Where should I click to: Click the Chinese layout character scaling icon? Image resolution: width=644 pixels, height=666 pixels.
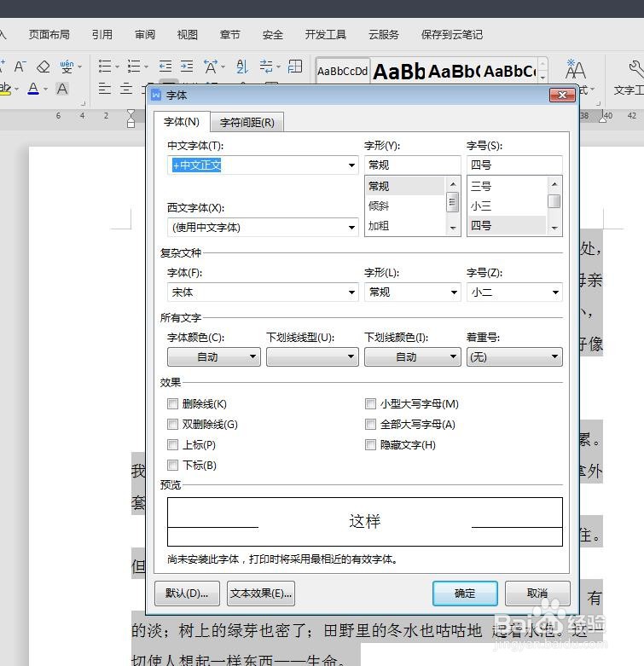coord(211,67)
